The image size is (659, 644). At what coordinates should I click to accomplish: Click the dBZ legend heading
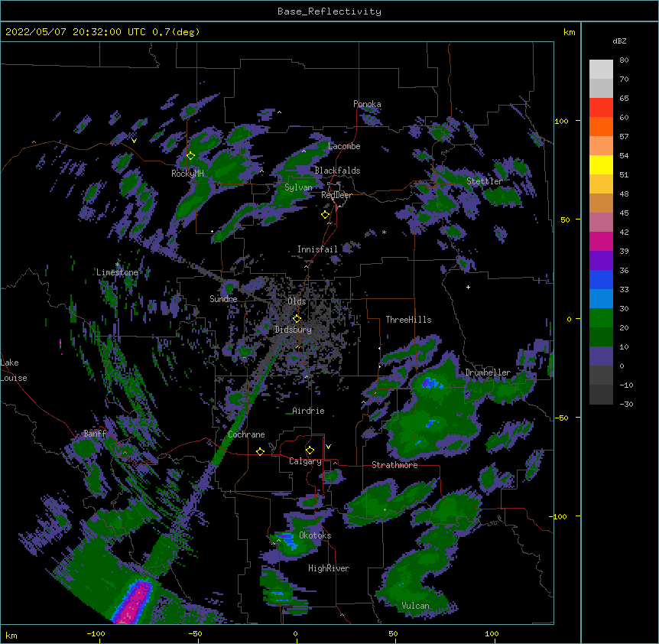coord(619,41)
